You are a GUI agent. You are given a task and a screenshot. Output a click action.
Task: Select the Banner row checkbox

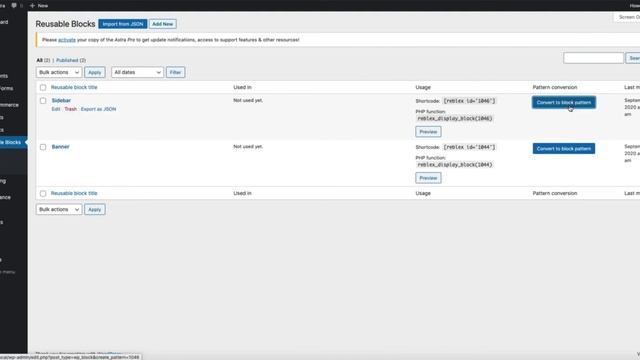tap(43, 147)
